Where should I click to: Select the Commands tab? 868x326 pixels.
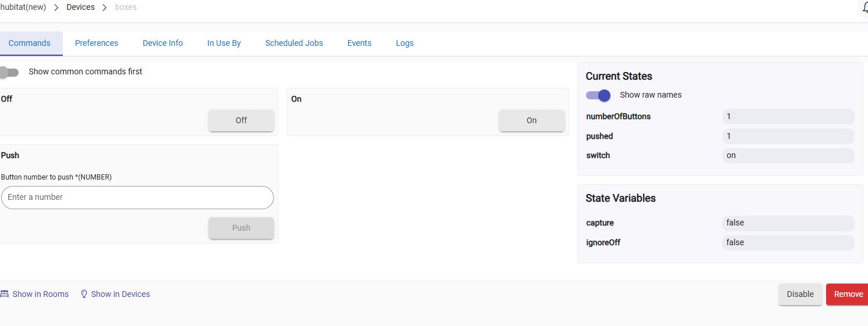tap(30, 43)
